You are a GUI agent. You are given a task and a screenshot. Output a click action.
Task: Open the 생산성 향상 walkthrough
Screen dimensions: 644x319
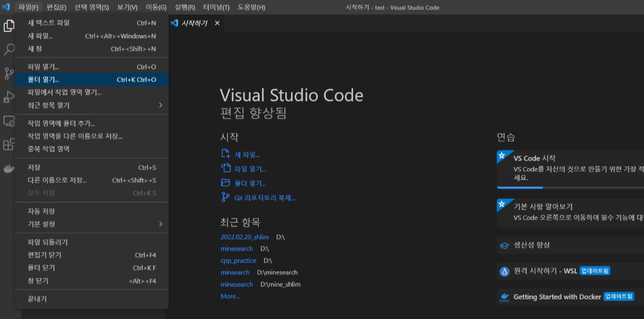tap(570, 245)
